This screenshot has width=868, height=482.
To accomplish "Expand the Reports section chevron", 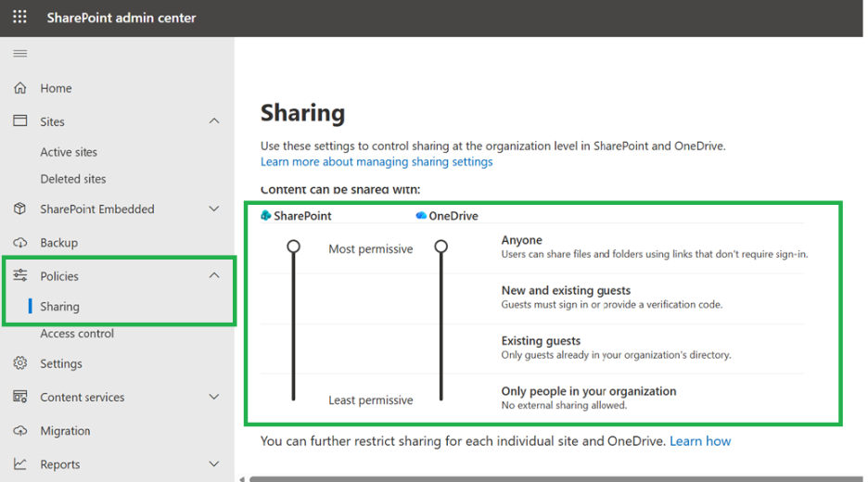I will pyautogui.click(x=214, y=463).
